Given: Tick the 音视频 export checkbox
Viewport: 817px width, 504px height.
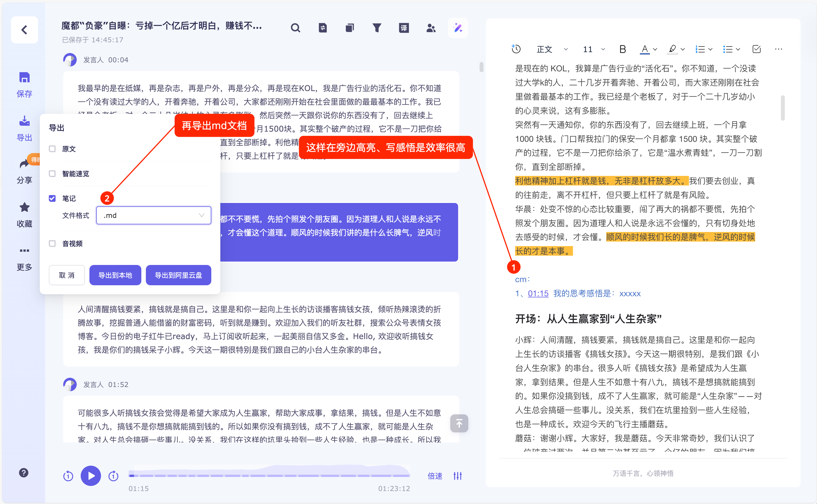Looking at the screenshot, I should (52, 244).
